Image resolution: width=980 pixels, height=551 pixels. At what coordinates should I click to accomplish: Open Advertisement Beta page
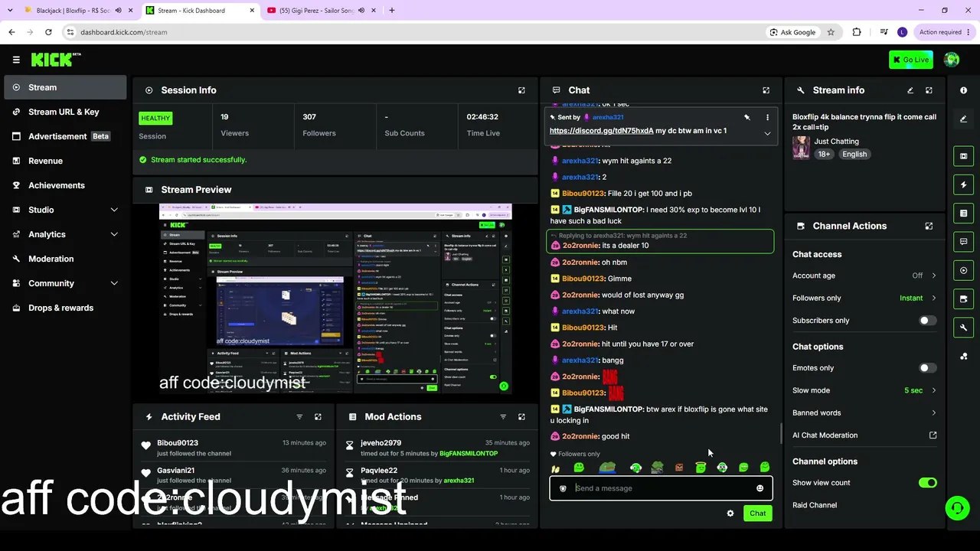coord(65,136)
